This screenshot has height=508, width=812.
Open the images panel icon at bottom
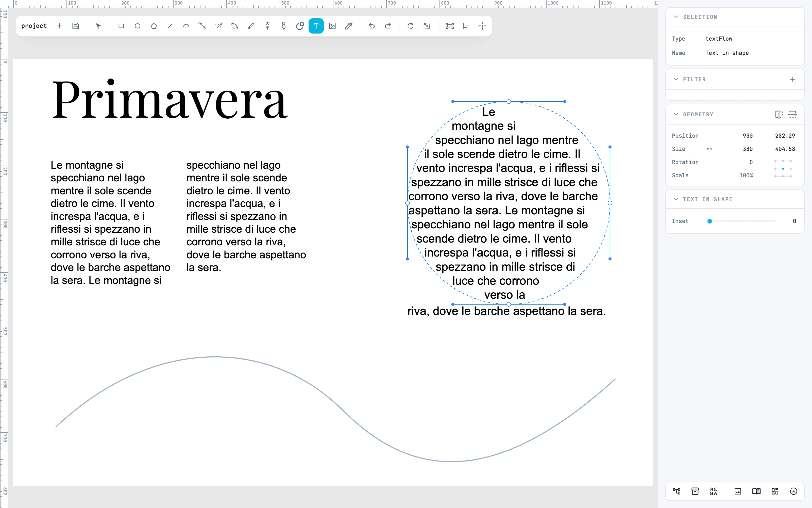point(738,491)
